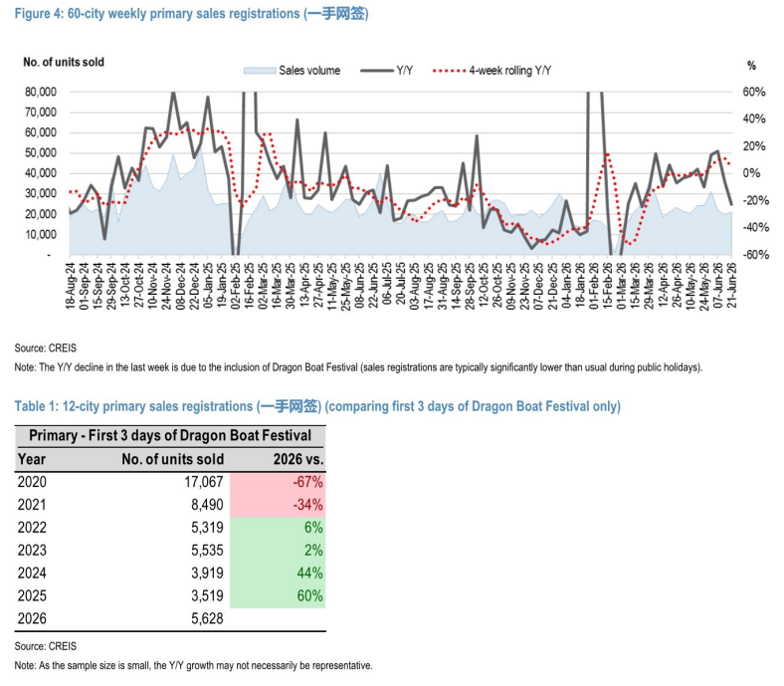Image resolution: width=784 pixels, height=686 pixels.
Task: Click the 'No. of units sold' axis title
Action: [64, 62]
